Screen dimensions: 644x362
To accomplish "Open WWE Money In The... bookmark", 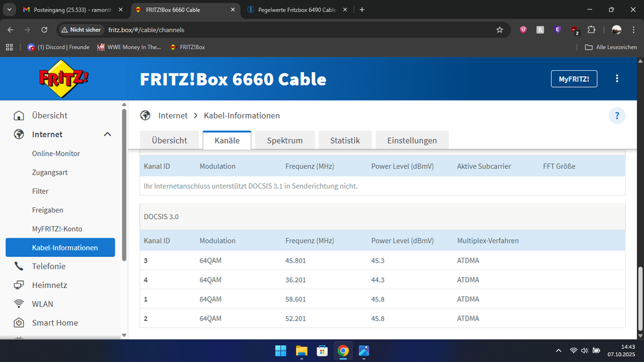I will [x=129, y=47].
